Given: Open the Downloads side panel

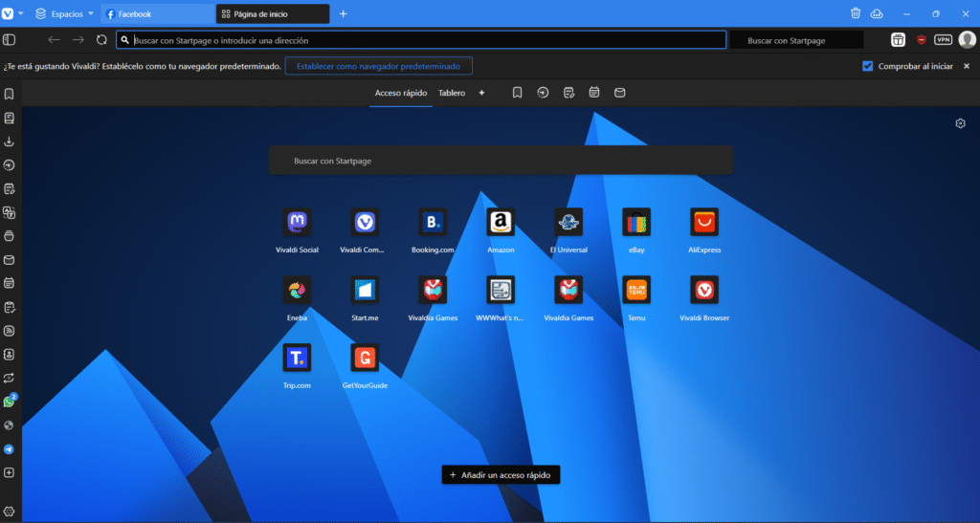Looking at the screenshot, I should point(9,142).
